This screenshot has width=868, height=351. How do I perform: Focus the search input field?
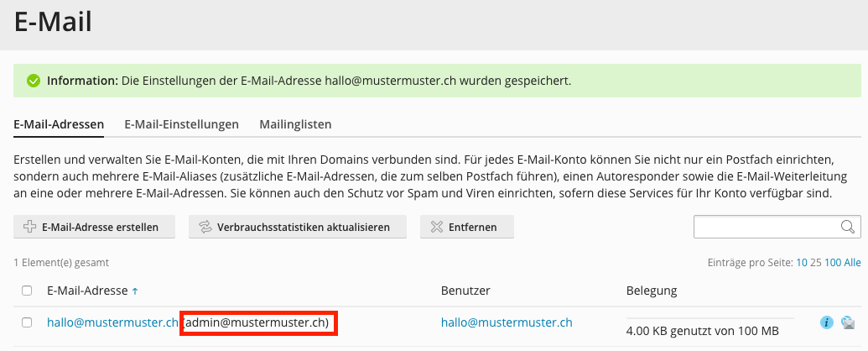(765, 227)
